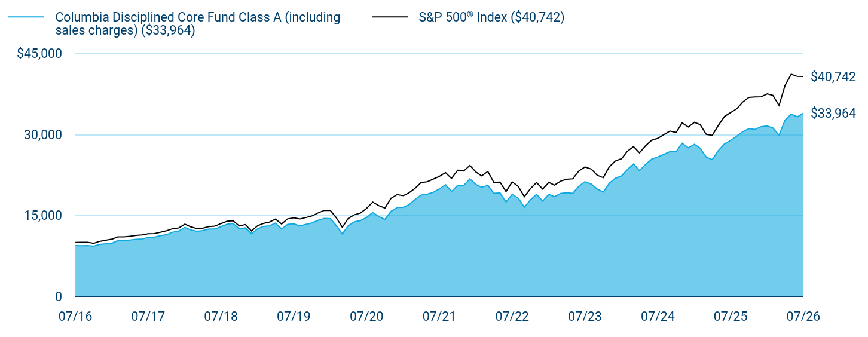
Task: Click the blue legend line swatch
Action: (27, 17)
